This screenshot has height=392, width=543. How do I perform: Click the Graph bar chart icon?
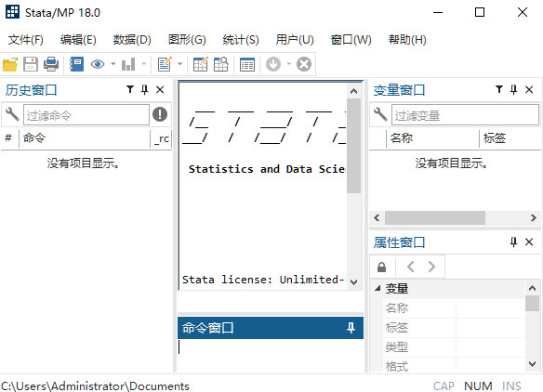tap(128, 64)
